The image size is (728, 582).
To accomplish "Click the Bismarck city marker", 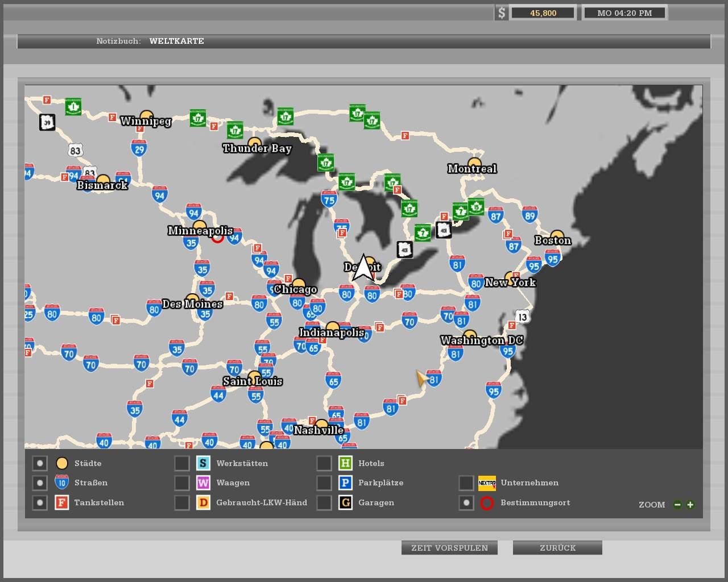I will click(103, 181).
